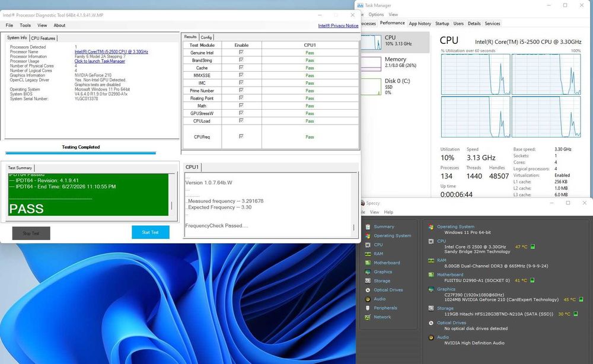The image size is (593, 364).
Task: Click the Stop Test button
Action: tap(31, 233)
